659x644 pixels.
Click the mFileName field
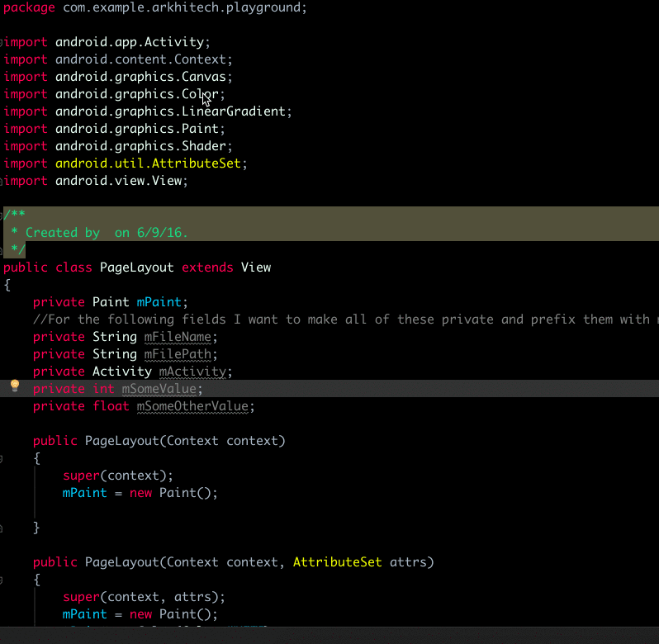(x=178, y=337)
